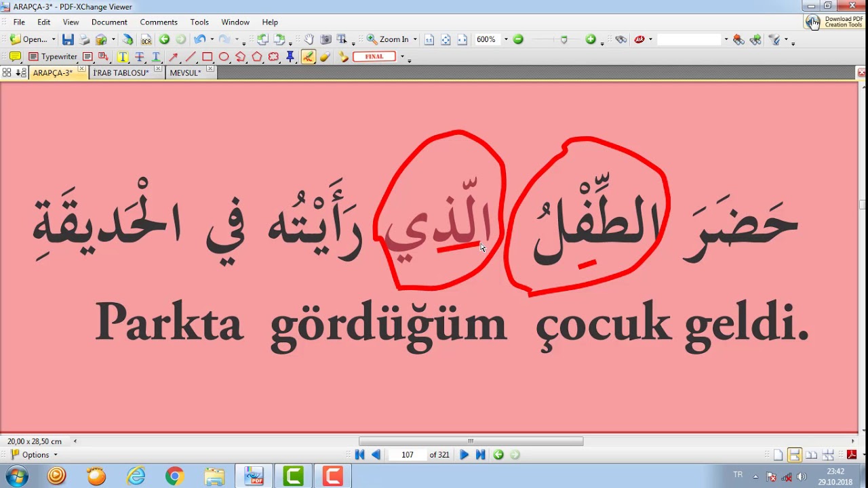Pick the Line drawing tool

[x=191, y=57]
